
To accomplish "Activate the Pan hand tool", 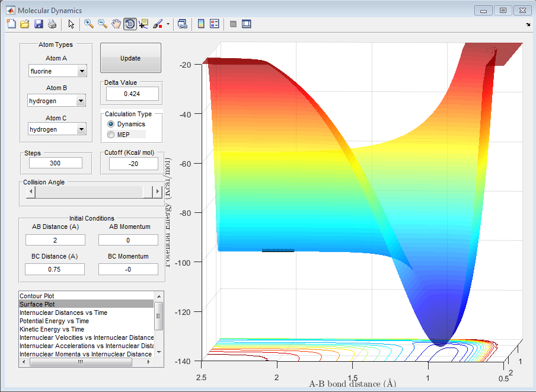I will (x=116, y=24).
